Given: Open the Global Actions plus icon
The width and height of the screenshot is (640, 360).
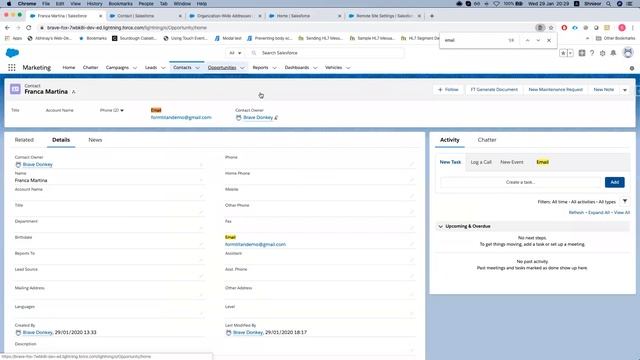Looking at the screenshot, I should point(582,53).
